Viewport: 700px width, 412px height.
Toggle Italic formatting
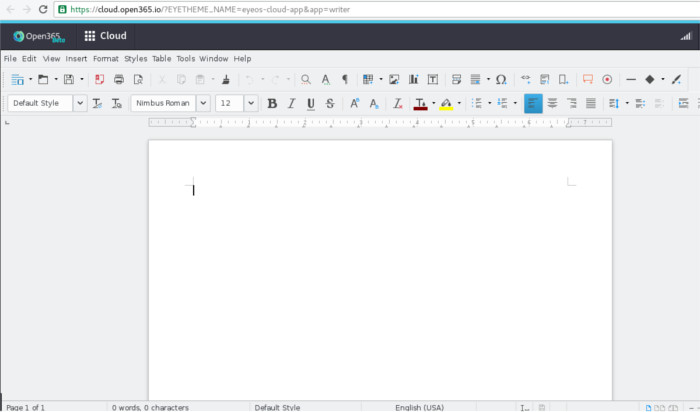pos(292,104)
